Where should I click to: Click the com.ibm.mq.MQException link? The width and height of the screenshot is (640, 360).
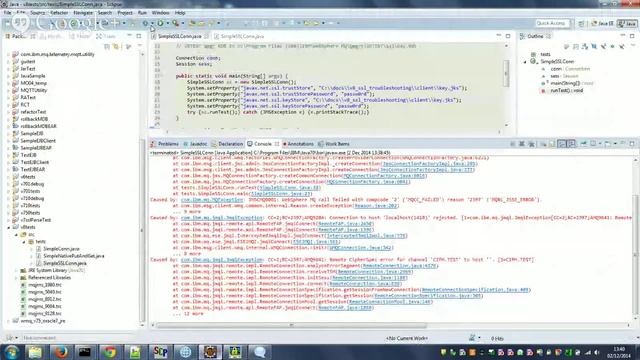[212, 200]
